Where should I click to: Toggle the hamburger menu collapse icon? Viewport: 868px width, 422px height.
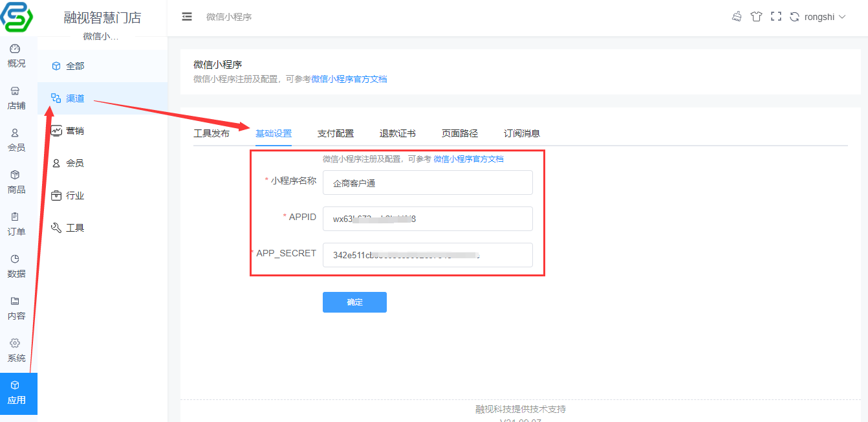pyautogui.click(x=187, y=17)
